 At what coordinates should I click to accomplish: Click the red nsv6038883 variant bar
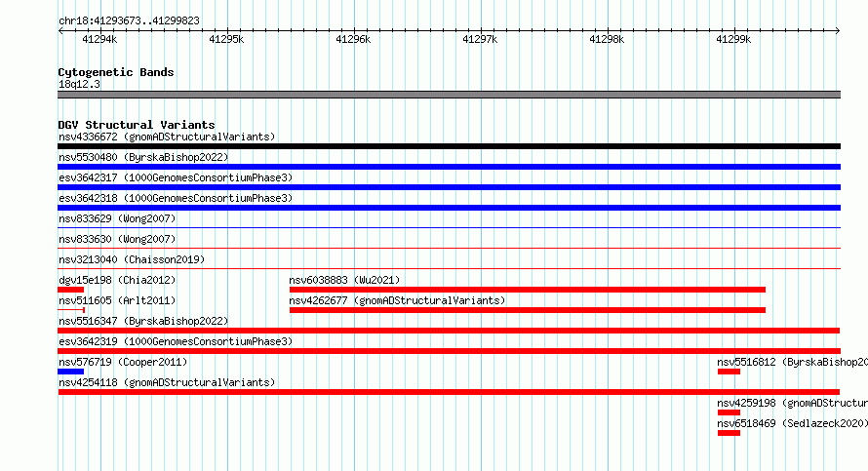[528, 290]
